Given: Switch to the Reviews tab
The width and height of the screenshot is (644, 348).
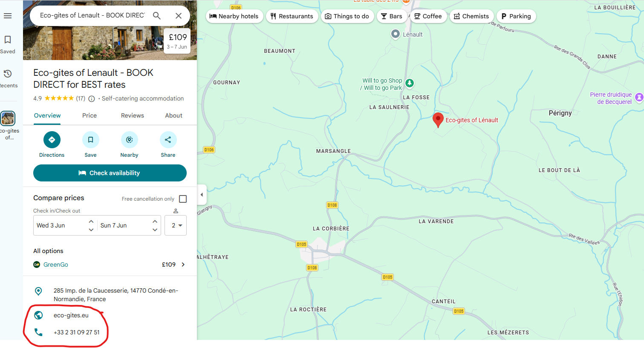Looking at the screenshot, I should [133, 115].
